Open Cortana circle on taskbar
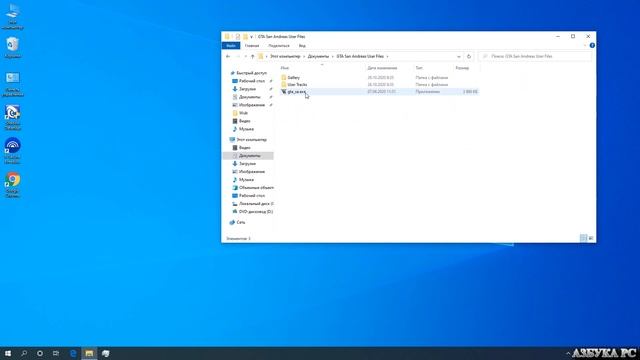The width and height of the screenshot is (640, 360). point(40,353)
